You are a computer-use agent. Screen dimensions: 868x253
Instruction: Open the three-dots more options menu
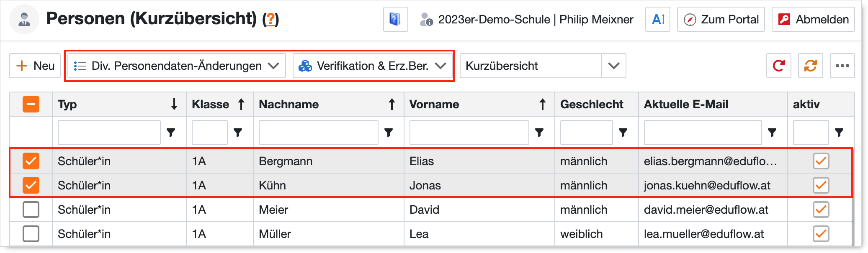click(842, 66)
